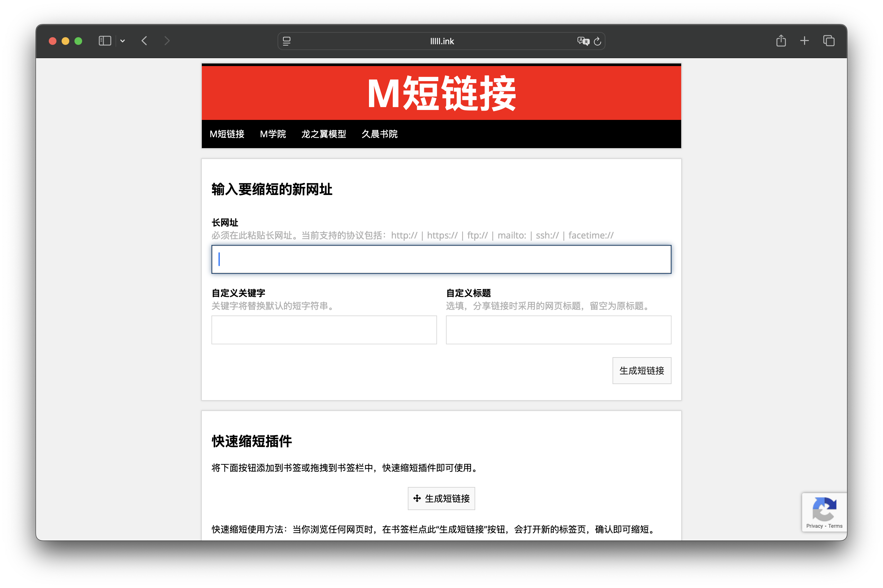
Task: Reload the page with the refresh icon
Action: tap(597, 41)
